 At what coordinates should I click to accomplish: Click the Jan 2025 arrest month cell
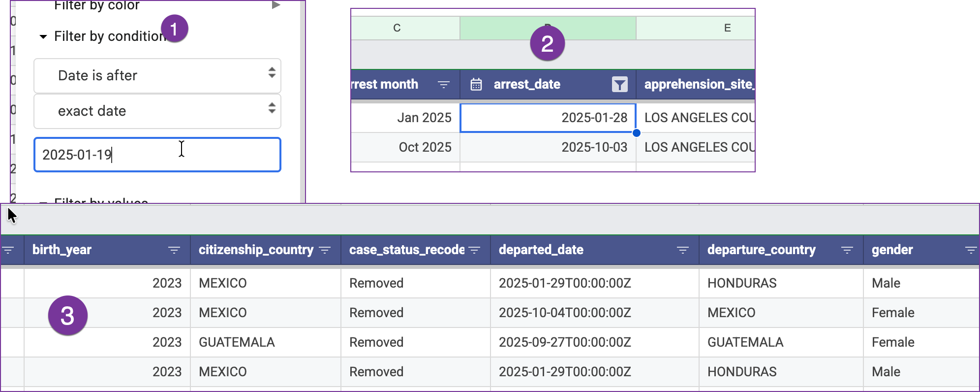point(405,118)
